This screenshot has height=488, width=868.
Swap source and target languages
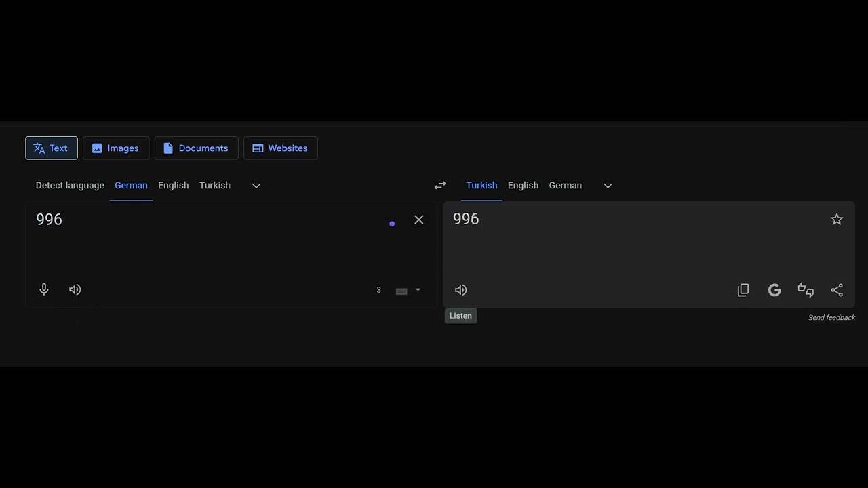click(x=440, y=185)
